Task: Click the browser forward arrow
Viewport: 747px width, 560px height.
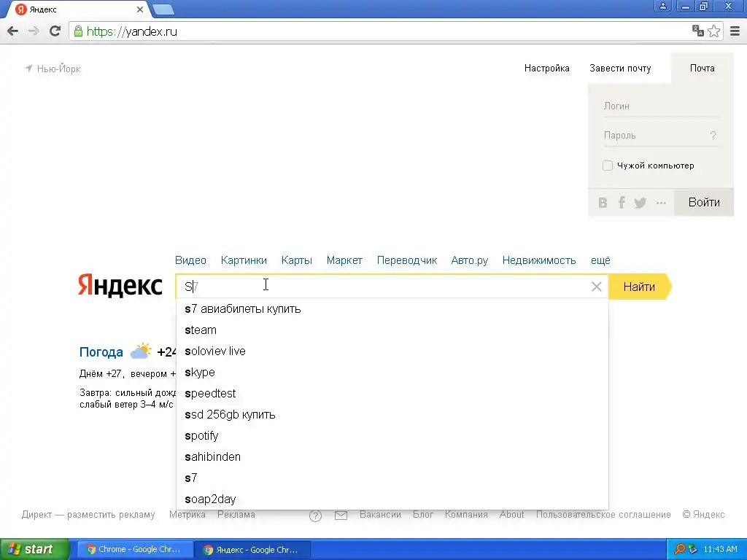Action: click(34, 31)
